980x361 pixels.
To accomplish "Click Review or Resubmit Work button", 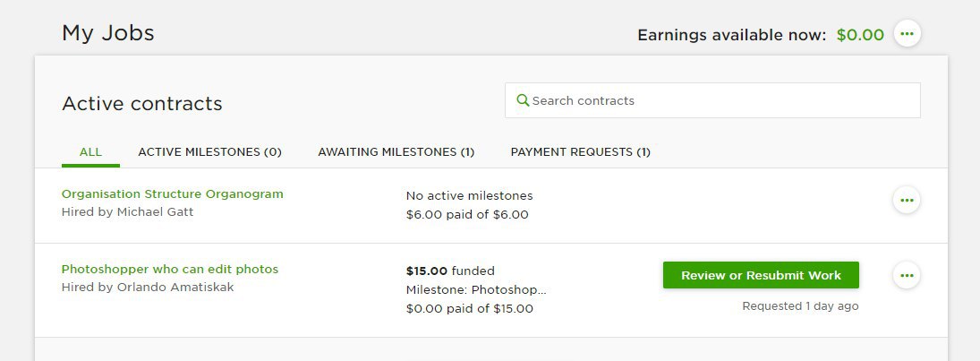I will coord(762,275).
